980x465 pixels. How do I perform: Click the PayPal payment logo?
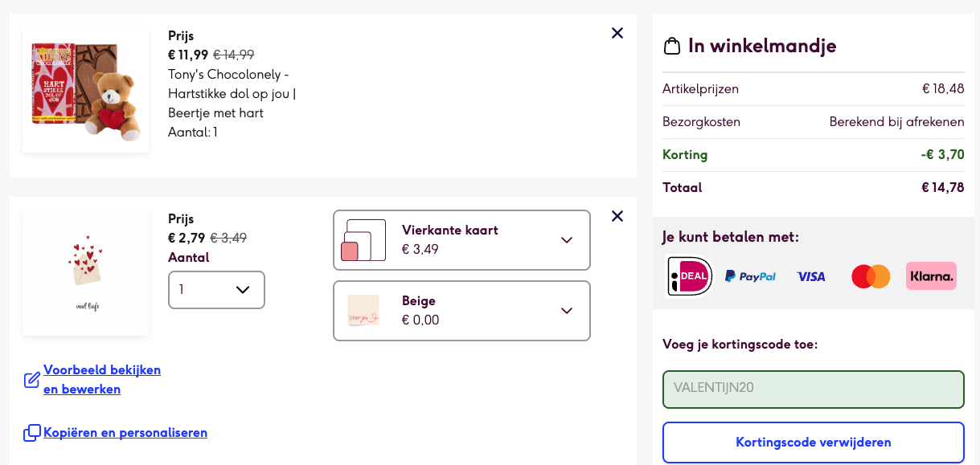pyautogui.click(x=750, y=276)
